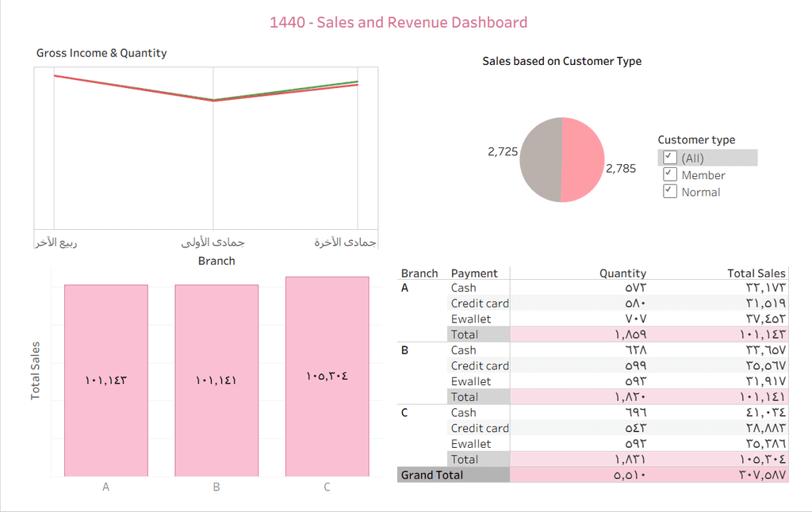Viewport: 812px width, 512px height.
Task: Click the dashboard title text
Action: click(x=398, y=22)
